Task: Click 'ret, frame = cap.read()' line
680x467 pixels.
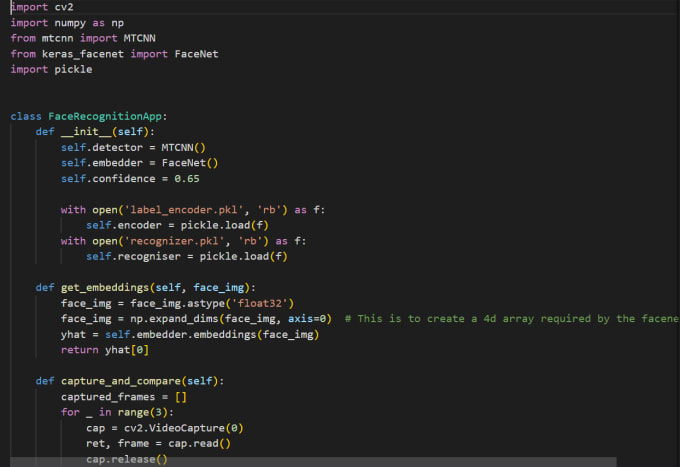Action: 158,444
